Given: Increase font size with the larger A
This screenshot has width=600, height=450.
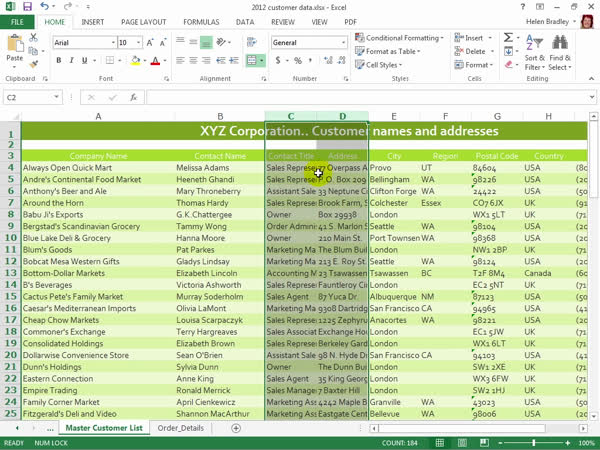Looking at the screenshot, I should [x=150, y=42].
